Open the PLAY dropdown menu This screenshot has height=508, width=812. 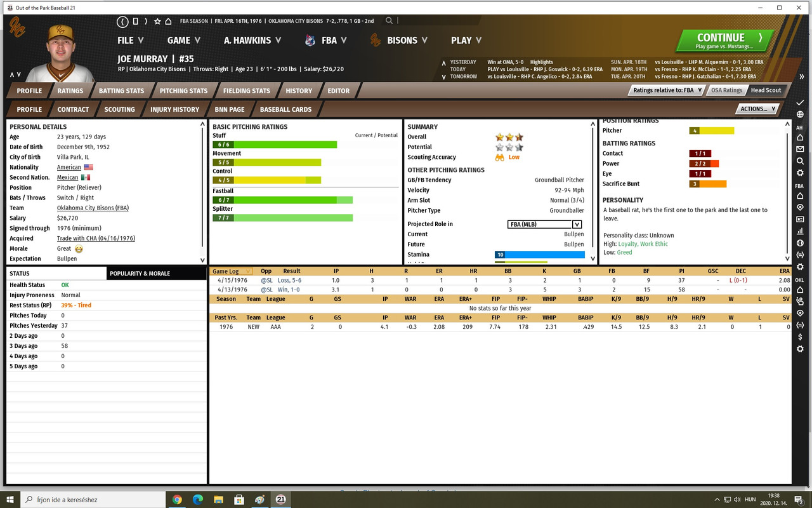pyautogui.click(x=466, y=40)
